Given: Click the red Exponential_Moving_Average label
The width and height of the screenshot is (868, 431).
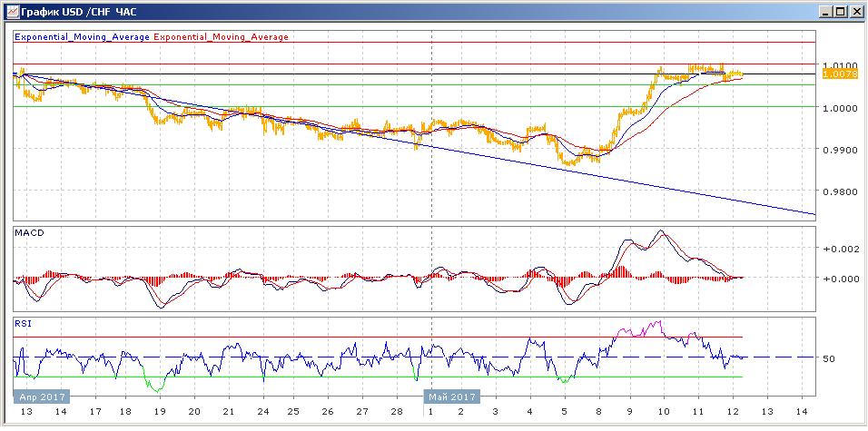Looking at the screenshot, I should pyautogui.click(x=221, y=37).
